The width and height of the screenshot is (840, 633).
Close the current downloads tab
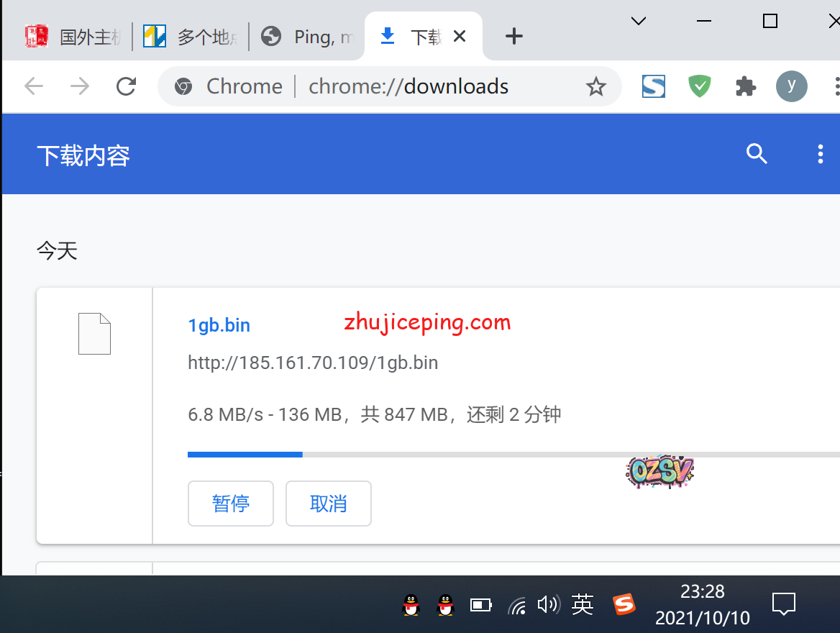[460, 36]
